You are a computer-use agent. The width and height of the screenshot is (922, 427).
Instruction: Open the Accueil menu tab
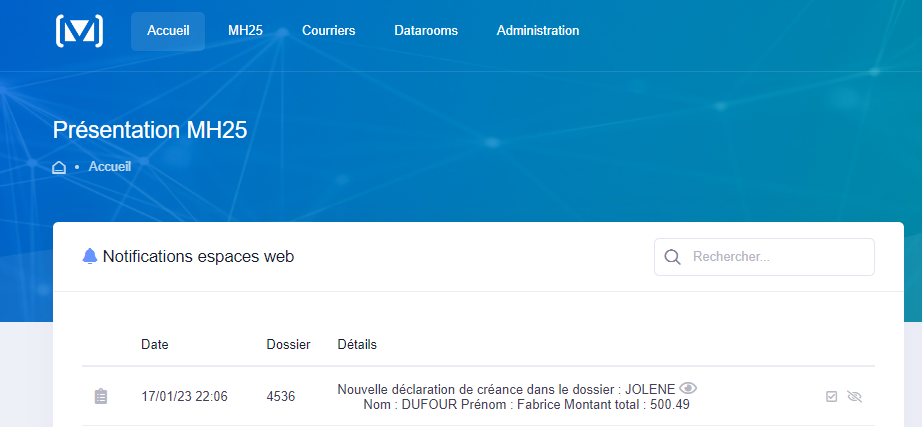(x=168, y=31)
